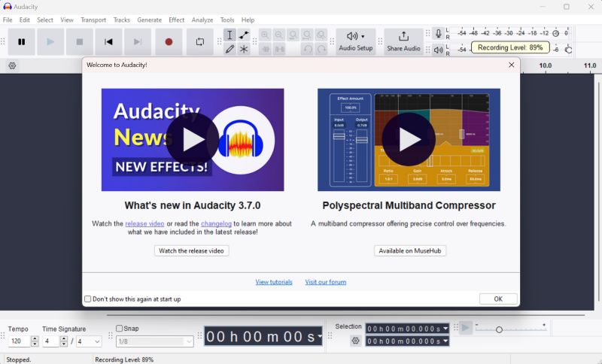
Task: Open timeline options gear icon
Action: click(12, 66)
